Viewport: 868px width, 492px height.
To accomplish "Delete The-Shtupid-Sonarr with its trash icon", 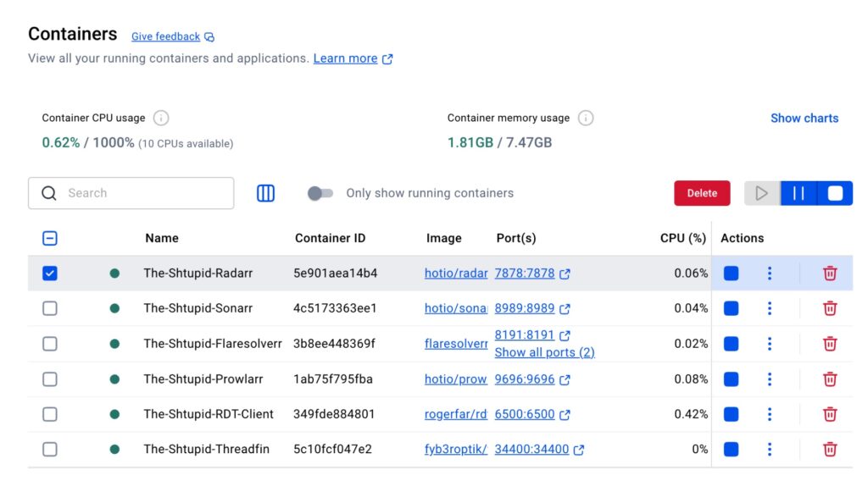I will (830, 308).
